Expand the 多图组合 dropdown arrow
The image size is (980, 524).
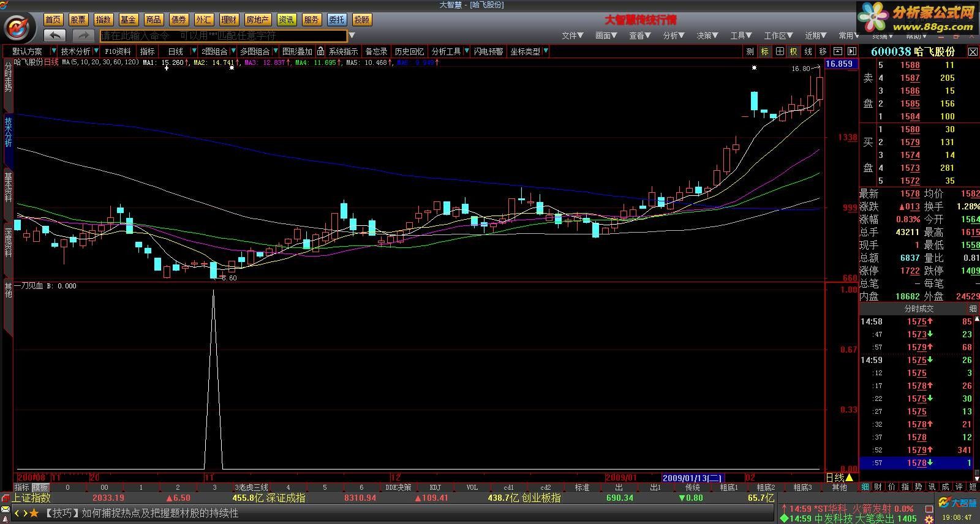[275, 51]
